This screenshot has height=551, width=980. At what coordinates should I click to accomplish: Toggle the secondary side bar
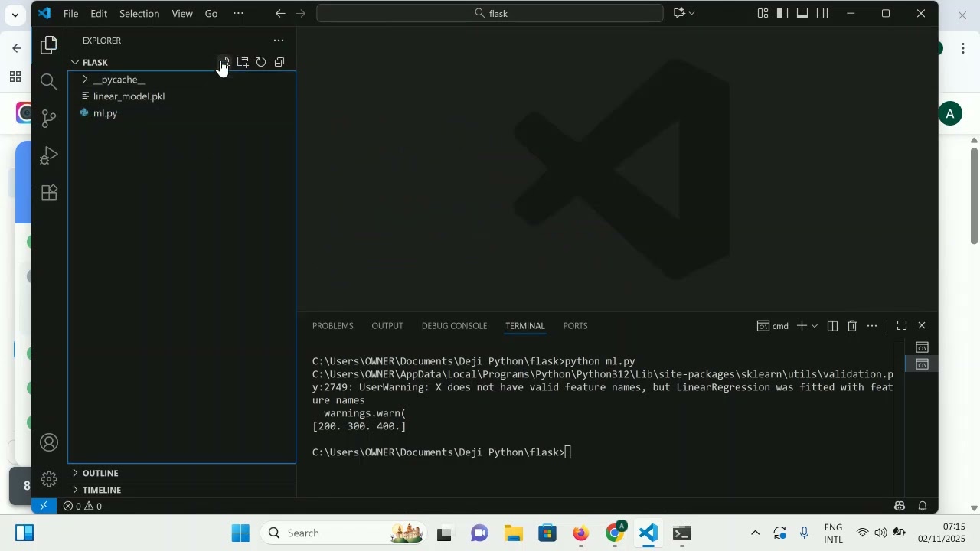pyautogui.click(x=822, y=13)
